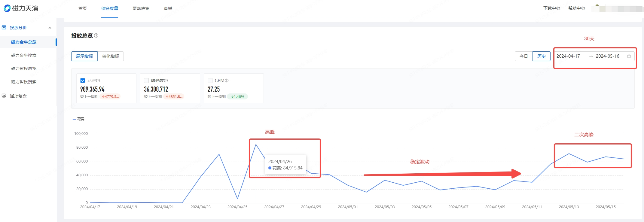Click the CPM value 27.25
The width and height of the screenshot is (644, 222).
(x=214, y=89)
